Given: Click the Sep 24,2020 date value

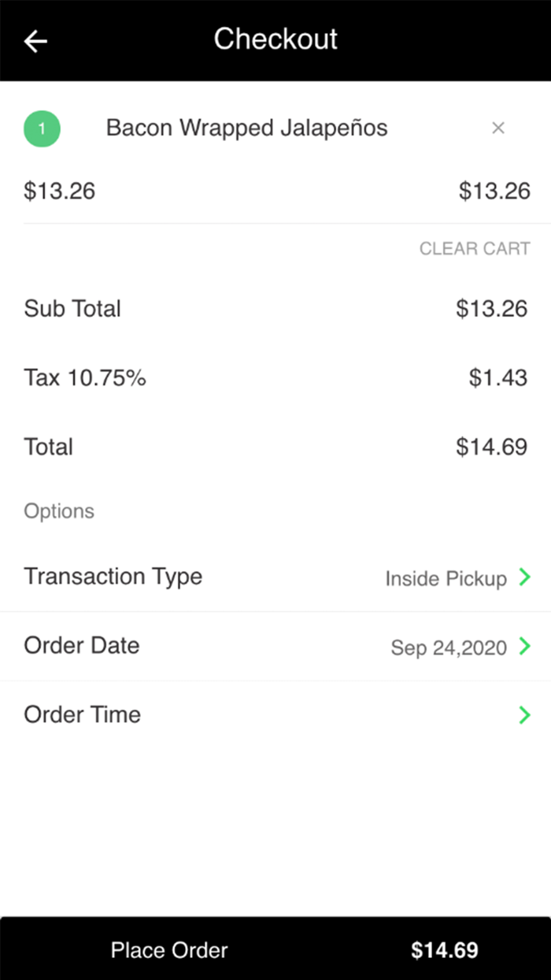Looking at the screenshot, I should pyautogui.click(x=449, y=648).
